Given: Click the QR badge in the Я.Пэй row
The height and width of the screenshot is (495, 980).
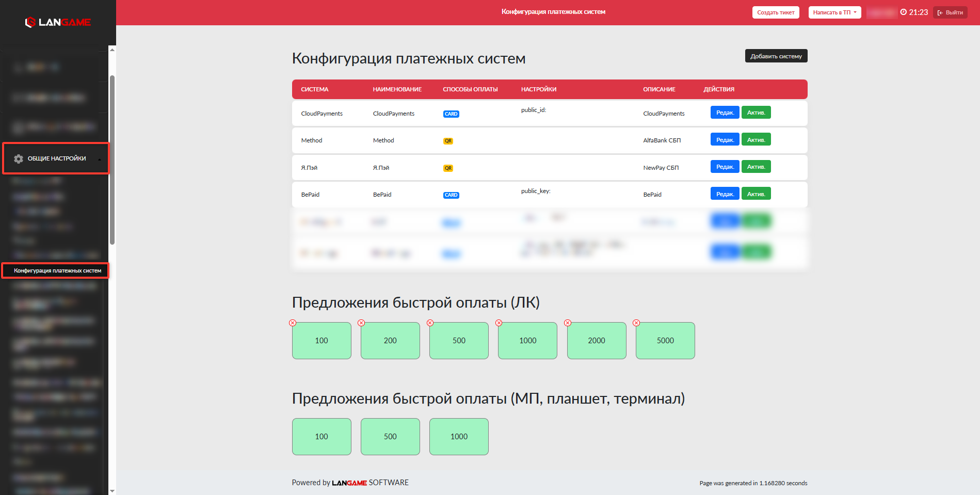Looking at the screenshot, I should 448,168.
